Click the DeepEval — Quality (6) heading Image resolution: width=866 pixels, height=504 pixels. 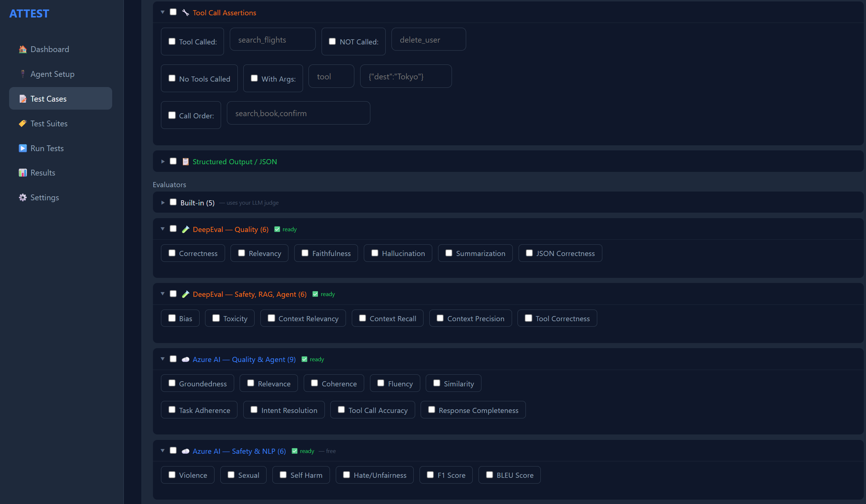pyautogui.click(x=231, y=229)
